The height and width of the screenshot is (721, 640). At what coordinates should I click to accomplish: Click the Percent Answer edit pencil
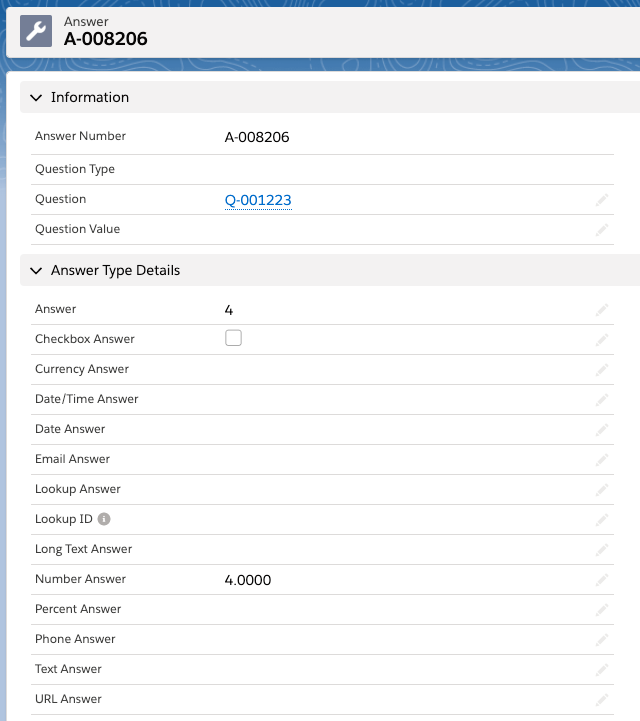pyautogui.click(x=602, y=610)
